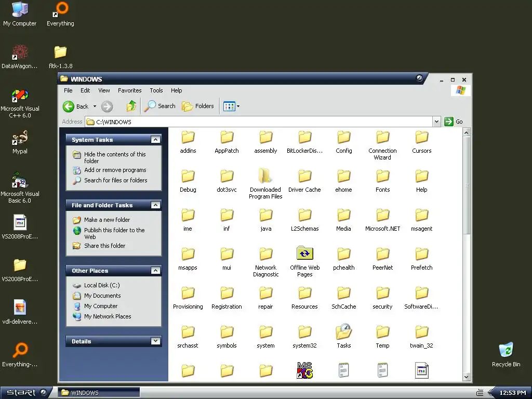The image size is (532, 399).
Task: Click Make a new folder link
Action: click(107, 220)
